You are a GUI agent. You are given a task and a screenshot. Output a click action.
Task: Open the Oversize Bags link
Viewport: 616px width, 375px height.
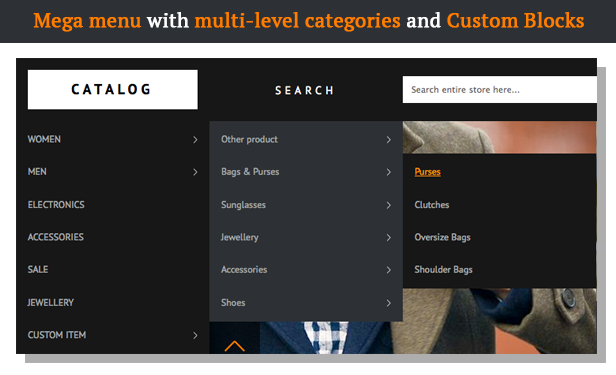442,237
